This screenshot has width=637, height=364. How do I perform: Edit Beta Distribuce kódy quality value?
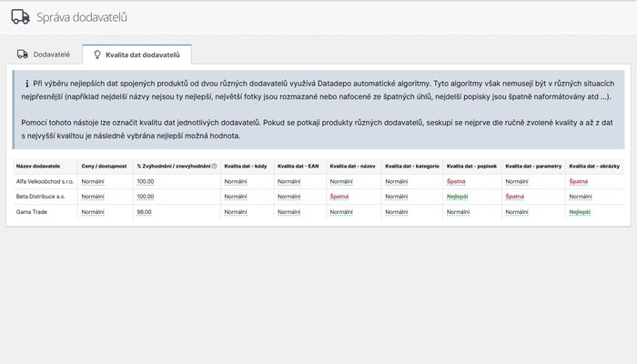click(236, 197)
